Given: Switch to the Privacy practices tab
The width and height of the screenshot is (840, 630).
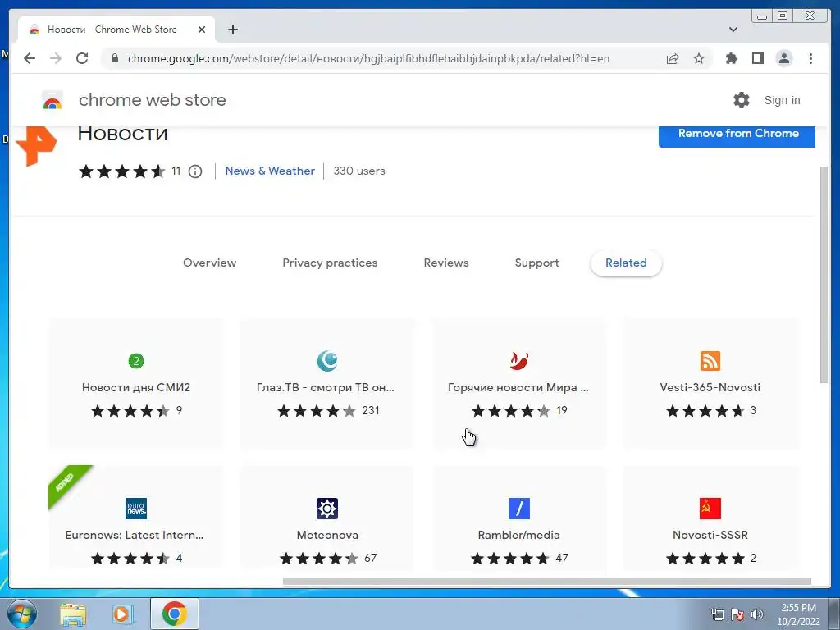Looking at the screenshot, I should coord(330,262).
